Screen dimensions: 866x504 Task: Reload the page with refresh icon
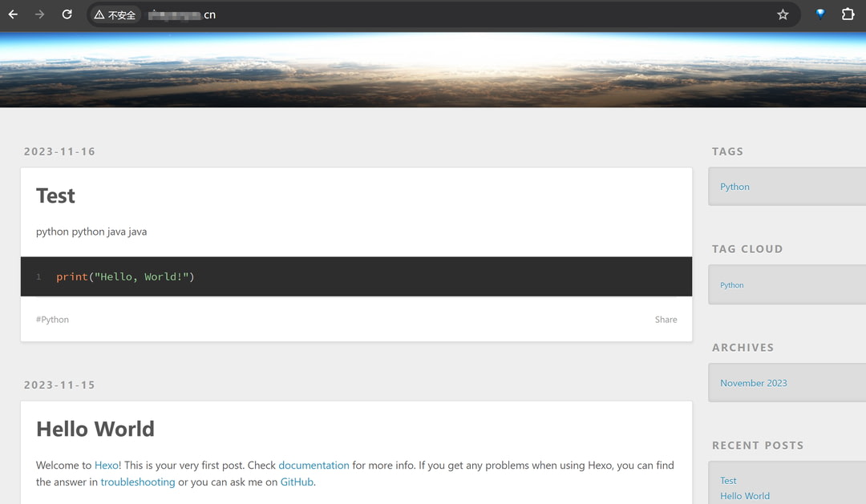[x=67, y=14]
